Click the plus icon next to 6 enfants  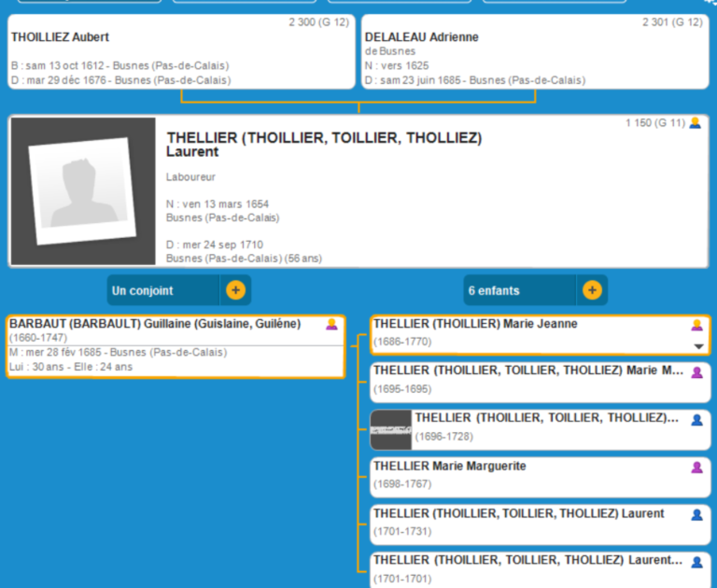(592, 290)
